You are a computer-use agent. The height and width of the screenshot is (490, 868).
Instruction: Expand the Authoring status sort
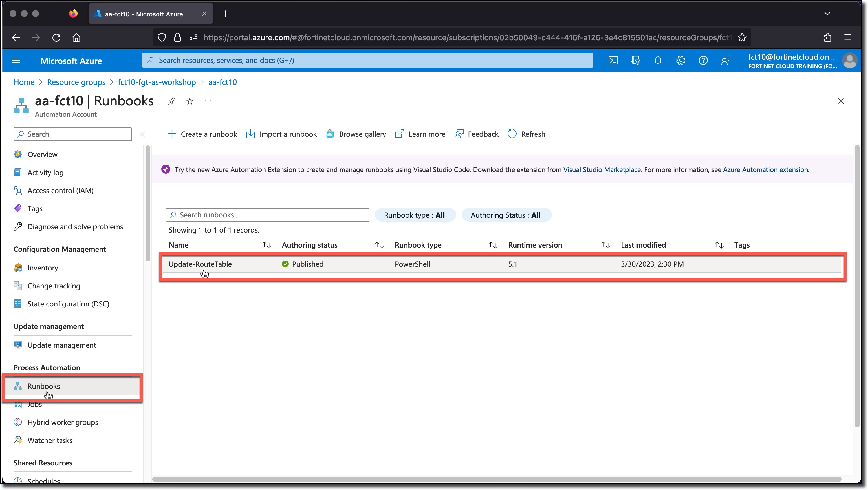[x=379, y=244]
